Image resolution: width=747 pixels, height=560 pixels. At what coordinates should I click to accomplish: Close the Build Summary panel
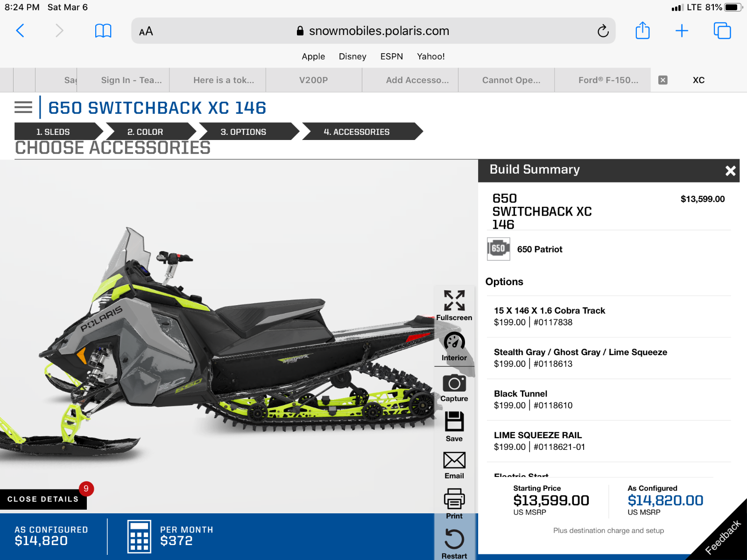[731, 170]
